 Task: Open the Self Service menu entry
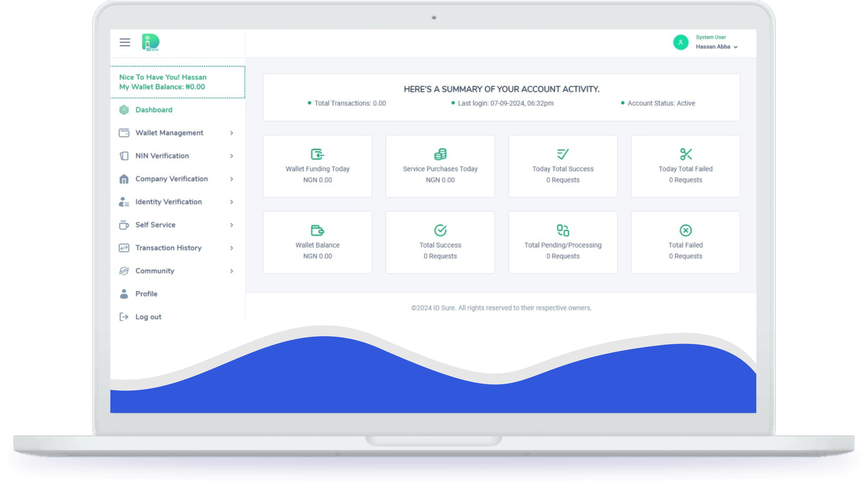(155, 225)
